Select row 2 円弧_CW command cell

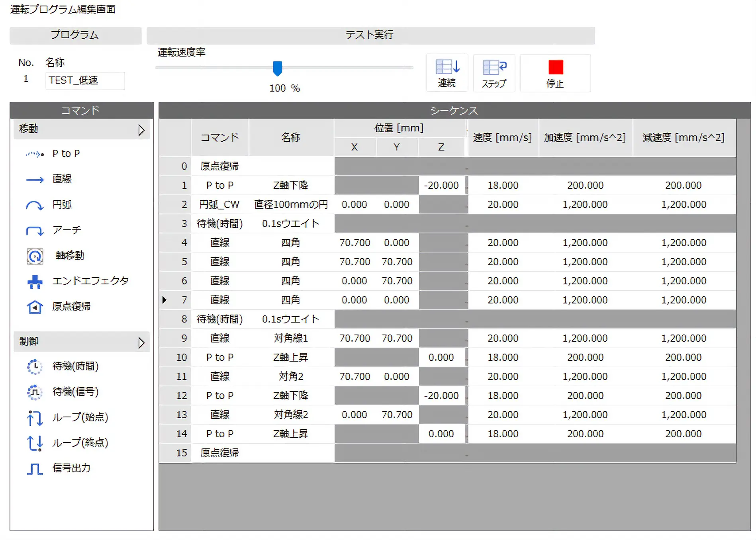click(220, 204)
